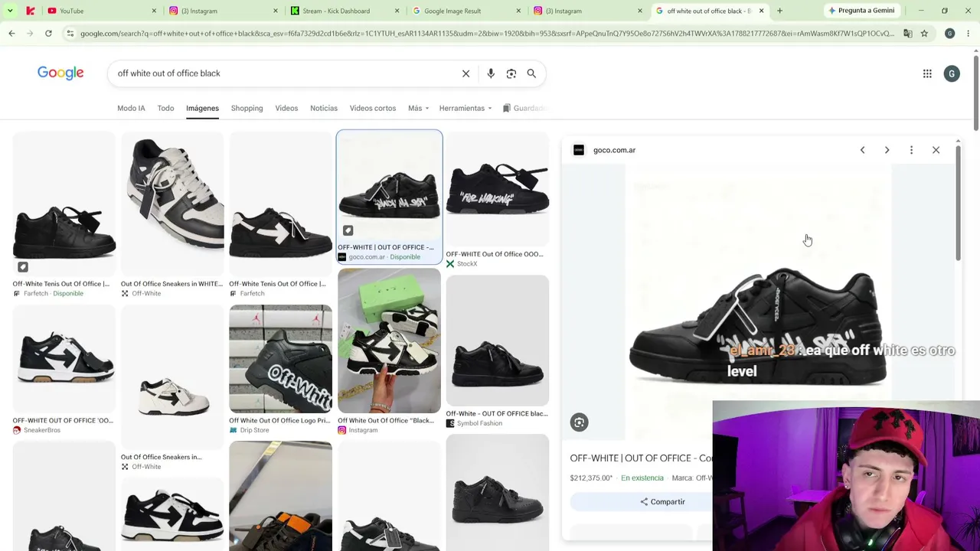Open the Chrome profile button

[949, 34]
